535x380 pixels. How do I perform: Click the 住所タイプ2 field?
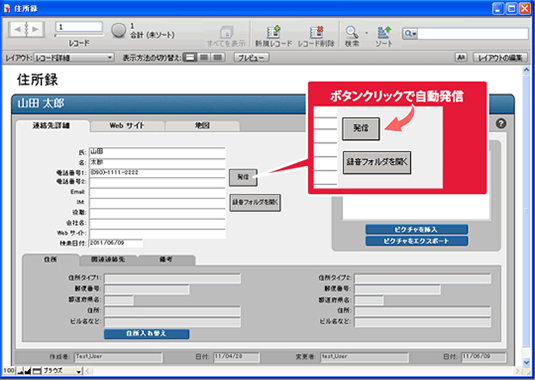pyautogui.click(x=423, y=279)
